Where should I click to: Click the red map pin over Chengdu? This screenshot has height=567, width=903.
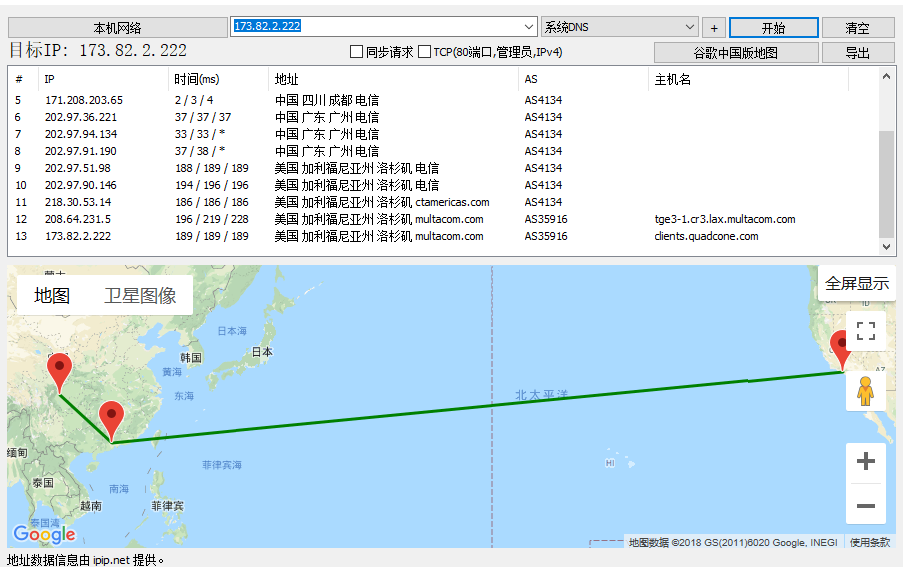click(59, 373)
